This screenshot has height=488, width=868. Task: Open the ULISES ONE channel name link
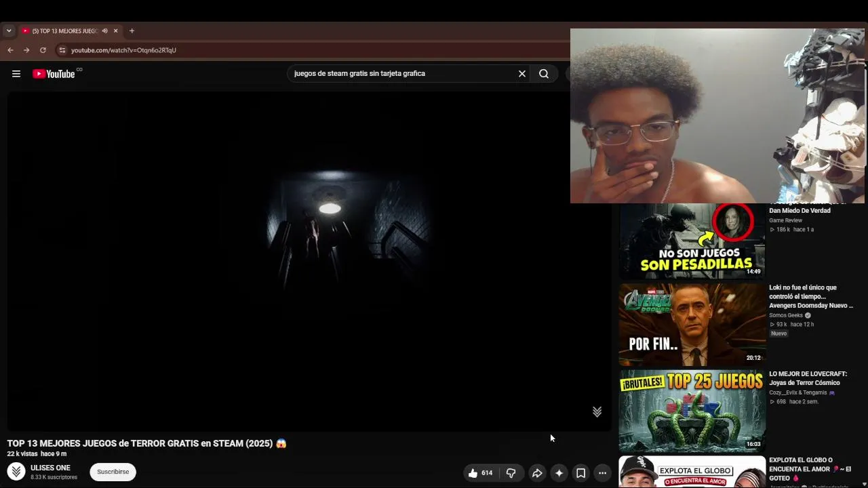pyautogui.click(x=50, y=468)
